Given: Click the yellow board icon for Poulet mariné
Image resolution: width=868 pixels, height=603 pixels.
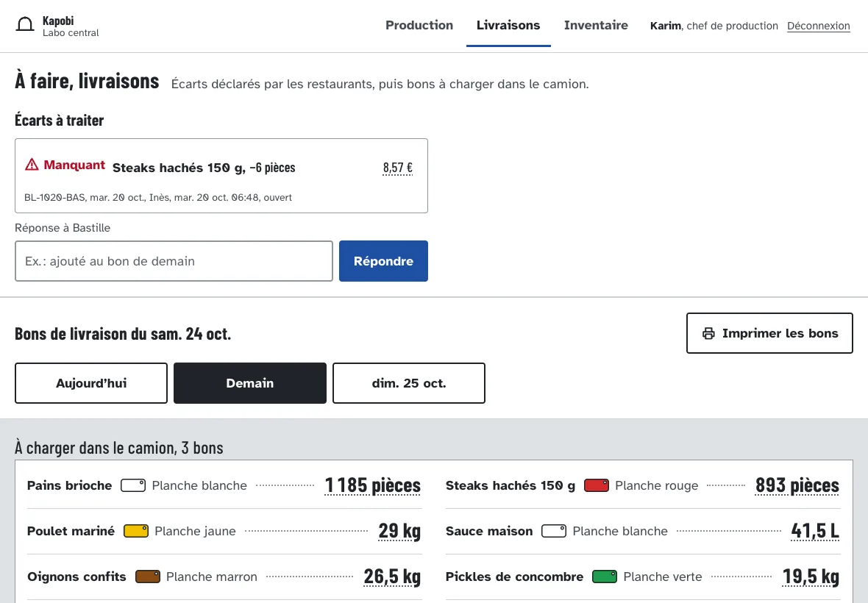Looking at the screenshot, I should [x=135, y=531].
